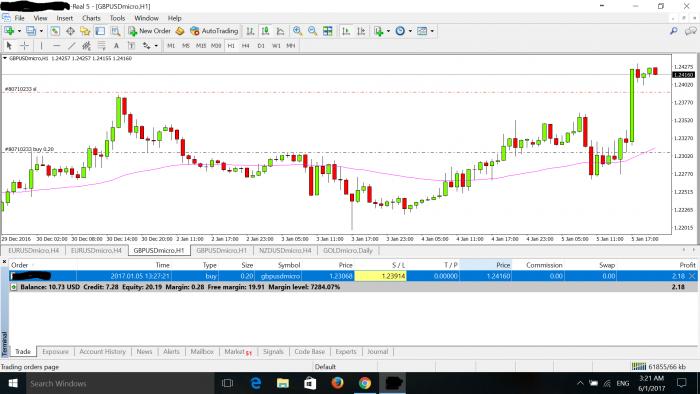This screenshot has height=394, width=700.
Task: Zoom in on the chart
Action: tap(297, 31)
